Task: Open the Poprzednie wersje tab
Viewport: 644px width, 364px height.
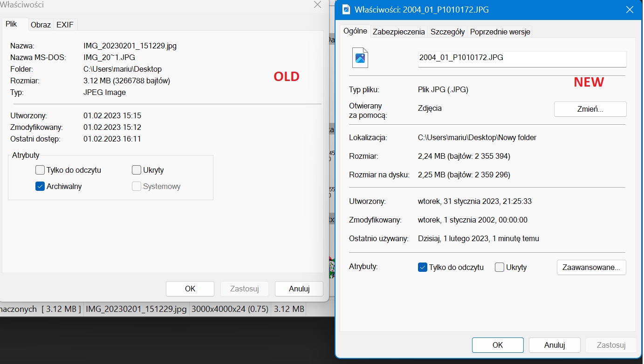Action: pos(500,32)
